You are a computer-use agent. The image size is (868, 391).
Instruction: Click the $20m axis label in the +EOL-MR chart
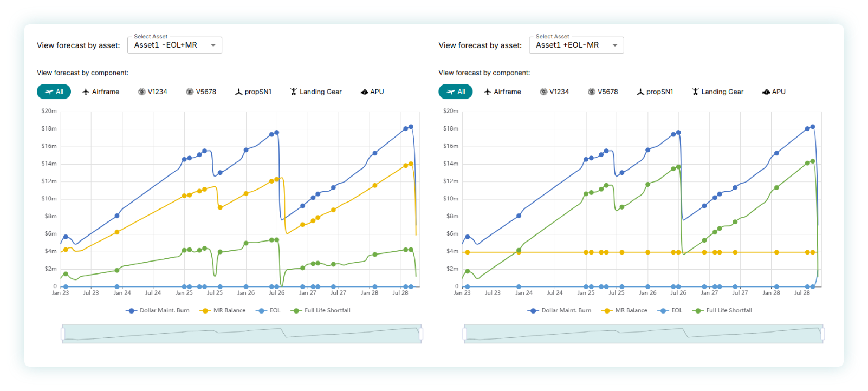click(x=451, y=111)
